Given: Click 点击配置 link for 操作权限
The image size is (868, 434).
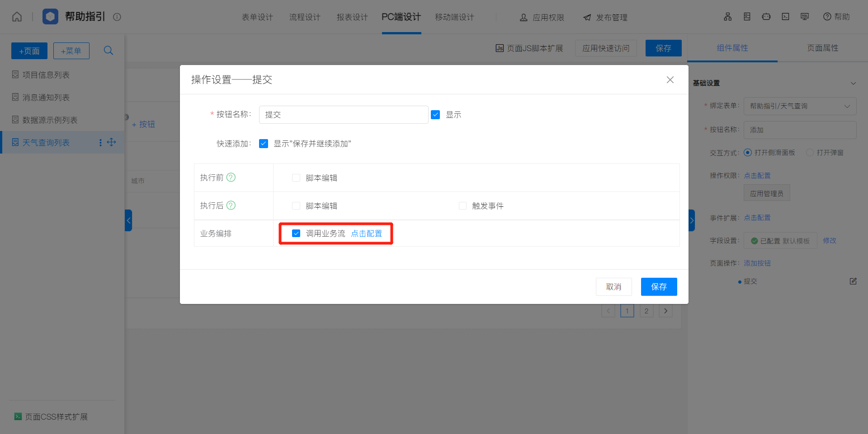Looking at the screenshot, I should (x=757, y=176).
